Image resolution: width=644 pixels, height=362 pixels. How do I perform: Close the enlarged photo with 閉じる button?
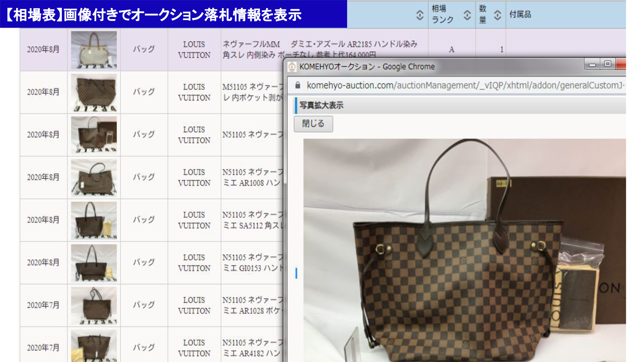tap(313, 124)
